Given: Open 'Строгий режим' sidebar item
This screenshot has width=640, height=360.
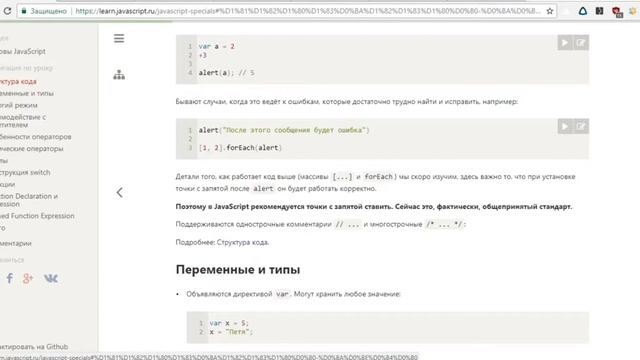Looking at the screenshot, I should click(x=19, y=105).
